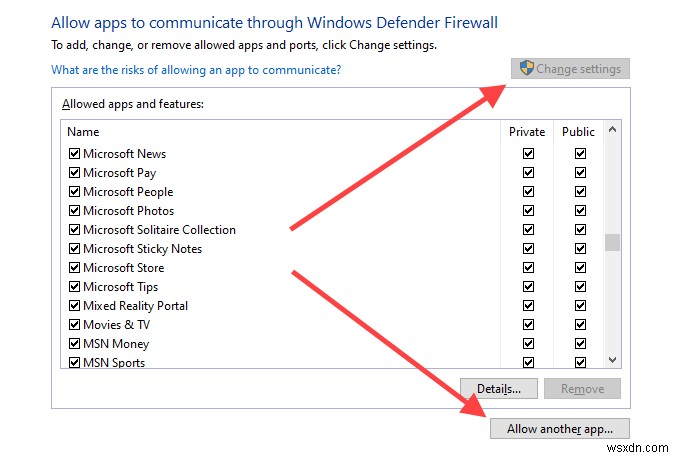Toggle Public checkbox for Microsoft People
Image resolution: width=680 pixels, height=458 pixels.
[x=580, y=192]
